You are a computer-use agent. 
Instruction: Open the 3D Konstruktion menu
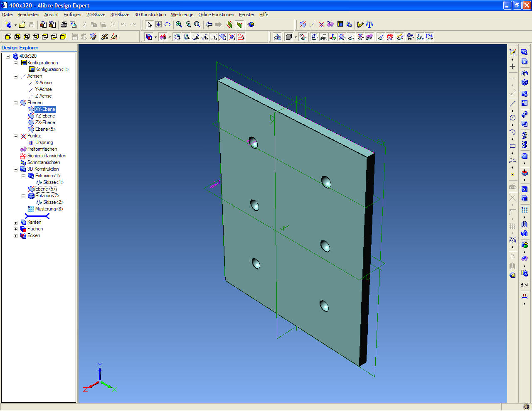(150, 15)
